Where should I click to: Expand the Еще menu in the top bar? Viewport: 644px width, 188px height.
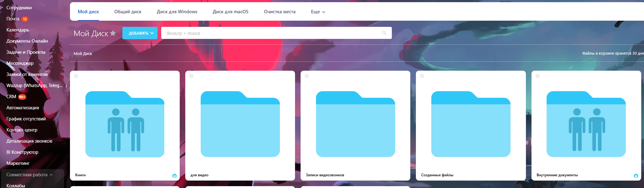[318, 12]
